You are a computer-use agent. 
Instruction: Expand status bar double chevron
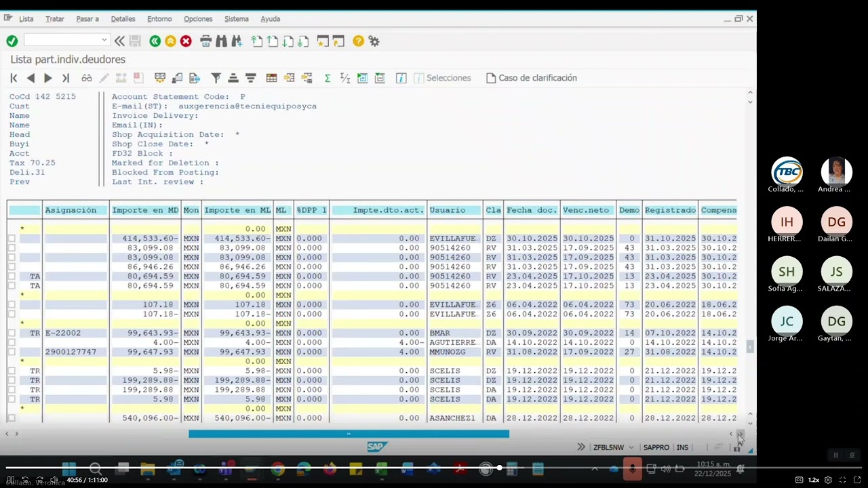(x=581, y=447)
